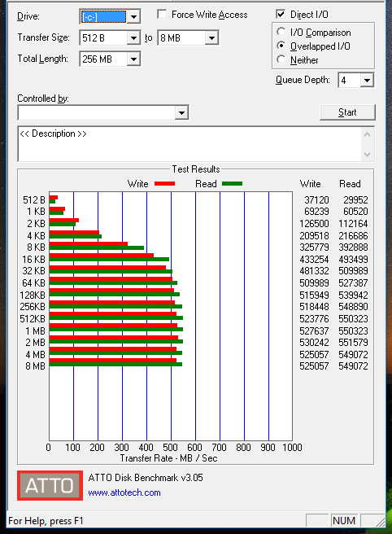The image size is (392, 534).
Task: Click the ATTO Disk Benchmark v3.05 text
Action: click(x=146, y=478)
